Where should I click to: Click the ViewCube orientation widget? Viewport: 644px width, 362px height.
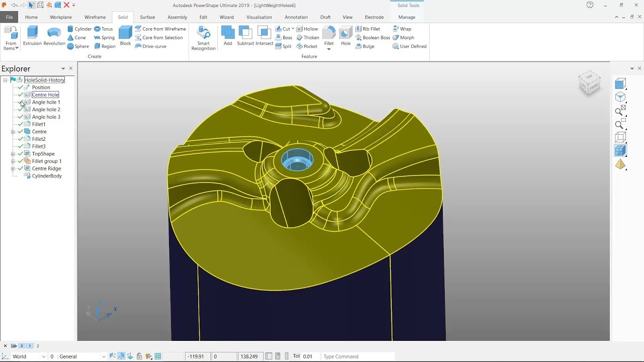[x=589, y=83]
